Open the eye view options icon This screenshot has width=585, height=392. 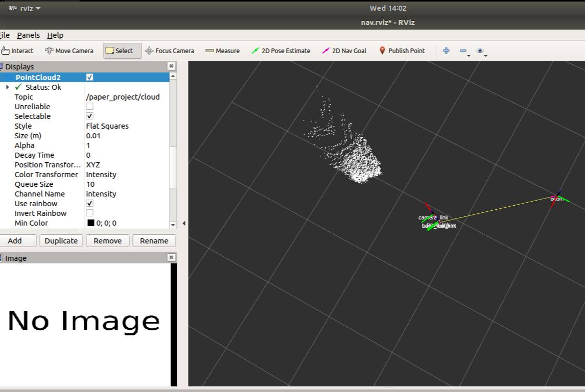coord(480,51)
